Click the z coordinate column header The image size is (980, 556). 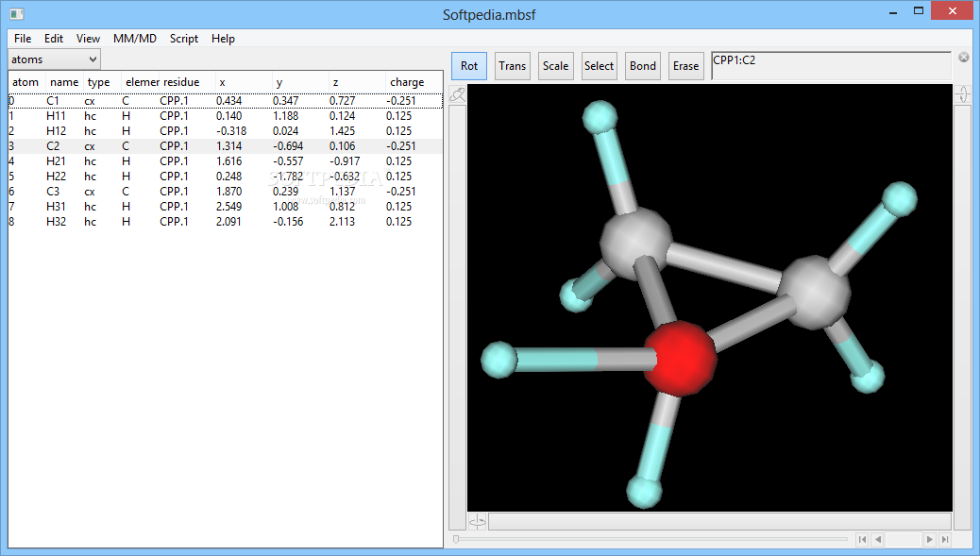(x=357, y=82)
